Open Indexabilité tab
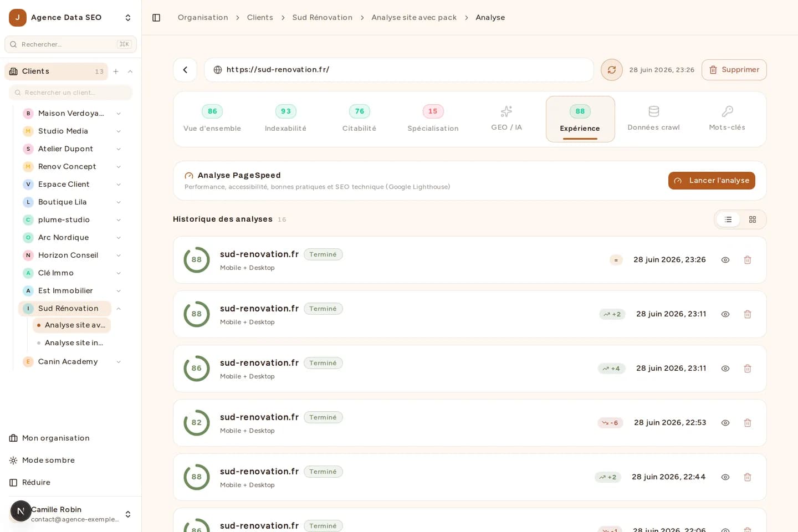 pyautogui.click(x=285, y=119)
